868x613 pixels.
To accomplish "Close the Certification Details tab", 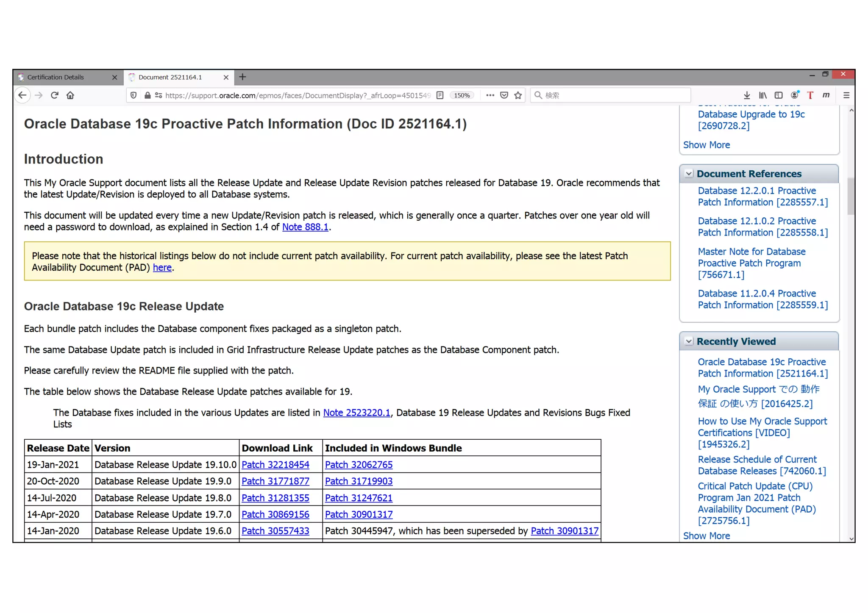I will tap(114, 77).
